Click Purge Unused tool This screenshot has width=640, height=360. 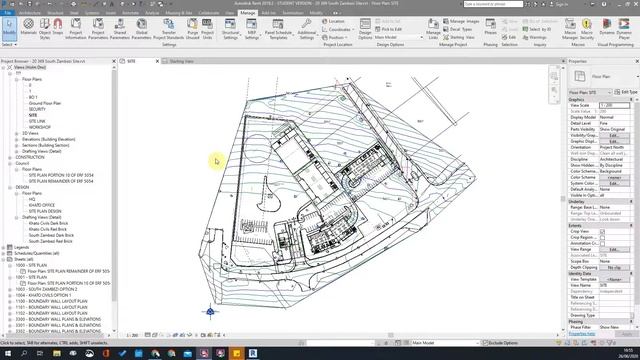[x=192, y=29]
